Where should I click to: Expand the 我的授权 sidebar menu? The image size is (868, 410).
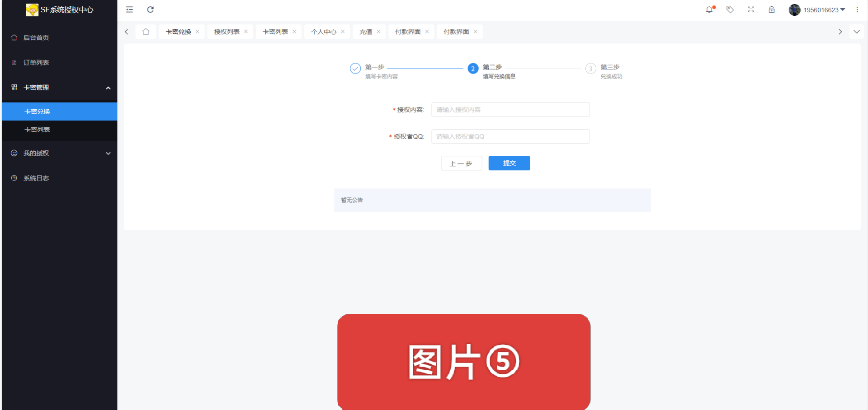pyautogui.click(x=108, y=154)
